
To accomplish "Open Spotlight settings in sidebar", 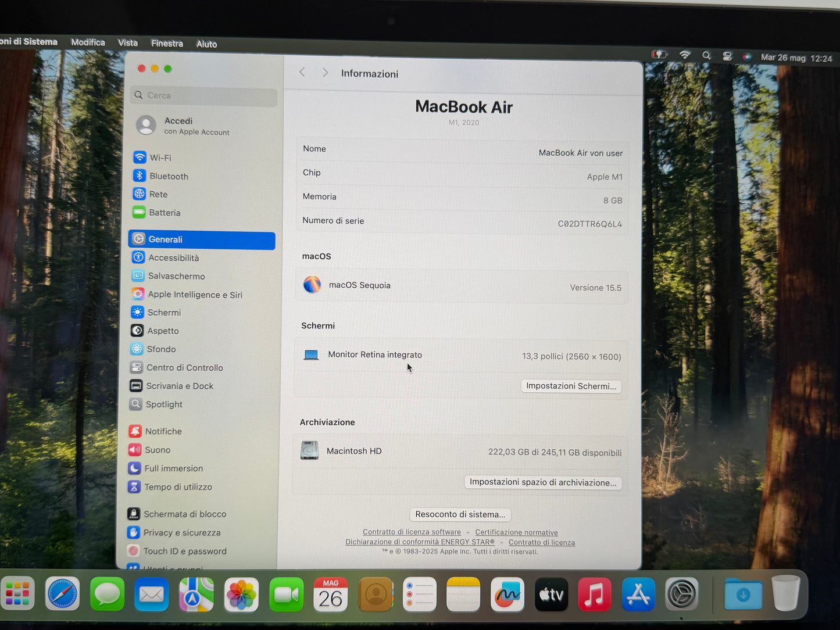I will point(156,405).
